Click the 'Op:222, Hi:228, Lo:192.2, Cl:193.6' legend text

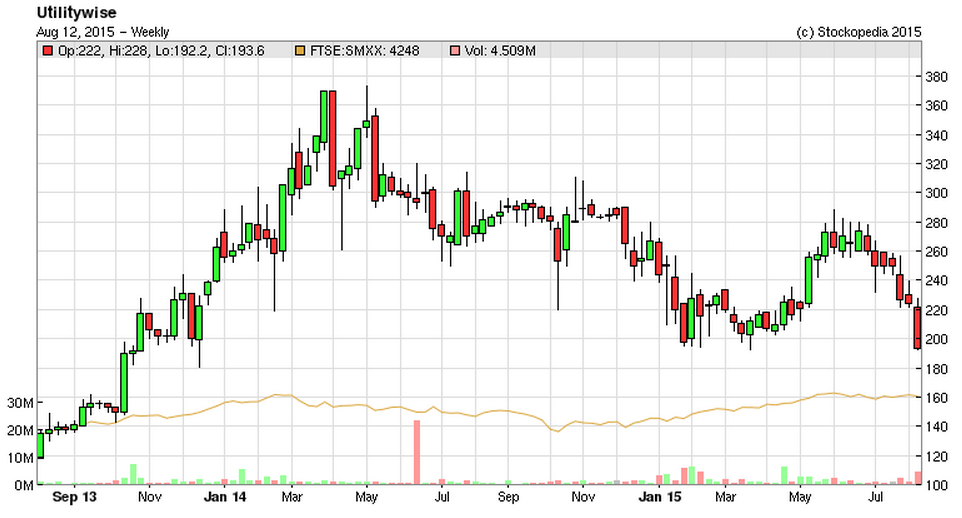pos(161,51)
